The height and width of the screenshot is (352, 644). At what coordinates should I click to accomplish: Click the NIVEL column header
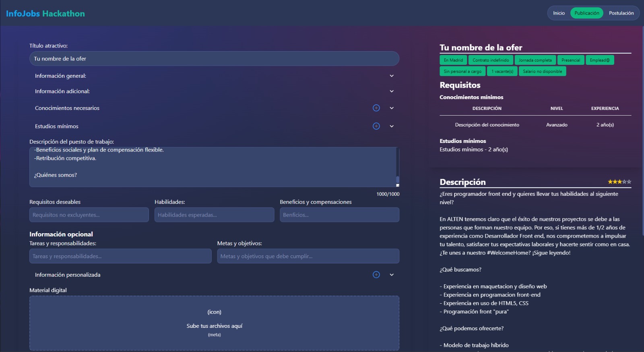(557, 108)
